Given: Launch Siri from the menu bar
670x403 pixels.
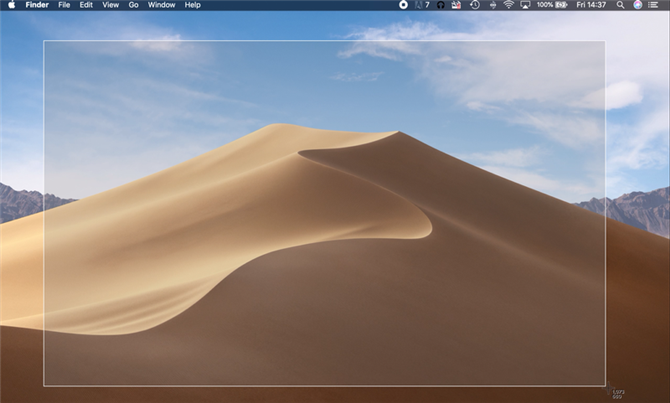Looking at the screenshot, I should 638,5.
